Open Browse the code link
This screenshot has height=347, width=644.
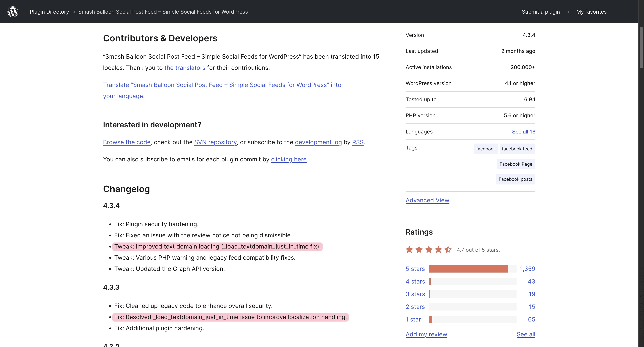pos(127,142)
